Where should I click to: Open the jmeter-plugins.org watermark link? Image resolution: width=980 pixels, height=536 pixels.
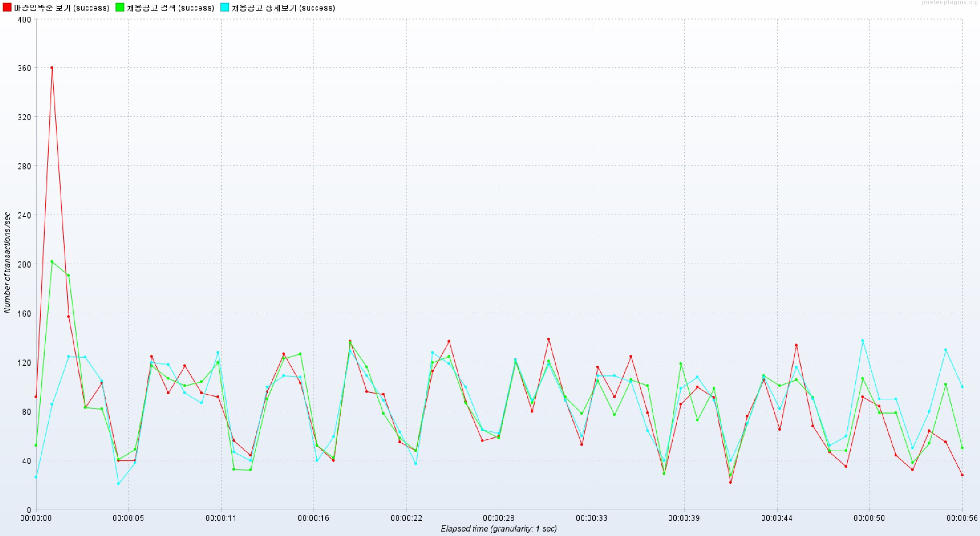pyautogui.click(x=950, y=3)
